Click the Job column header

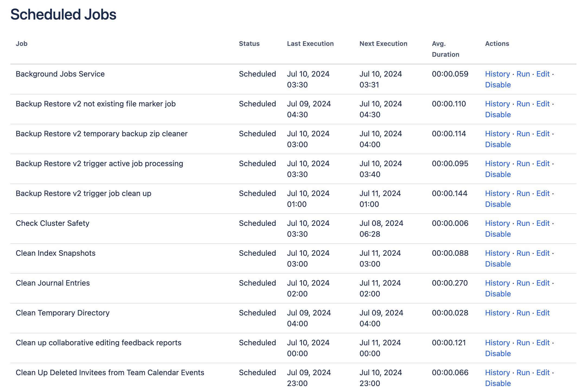click(x=21, y=44)
